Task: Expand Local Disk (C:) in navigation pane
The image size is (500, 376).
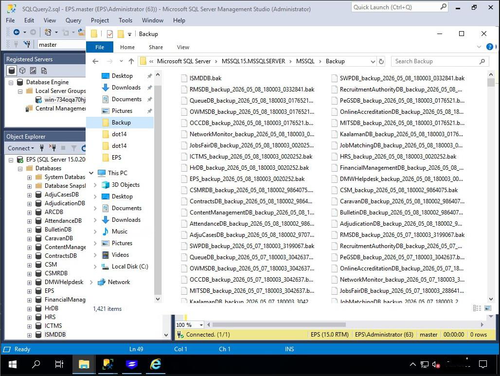Action: (x=95, y=267)
